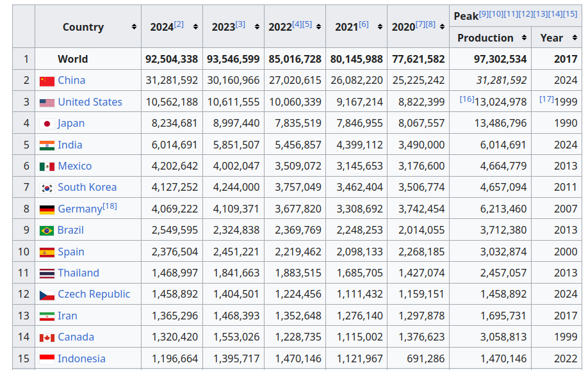Click the China flag icon
Screen dimensions: 588x370
[47, 81]
